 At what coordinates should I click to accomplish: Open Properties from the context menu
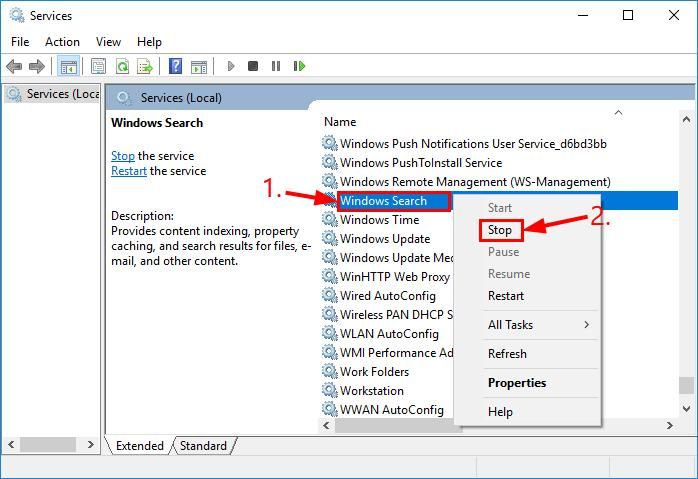517,383
